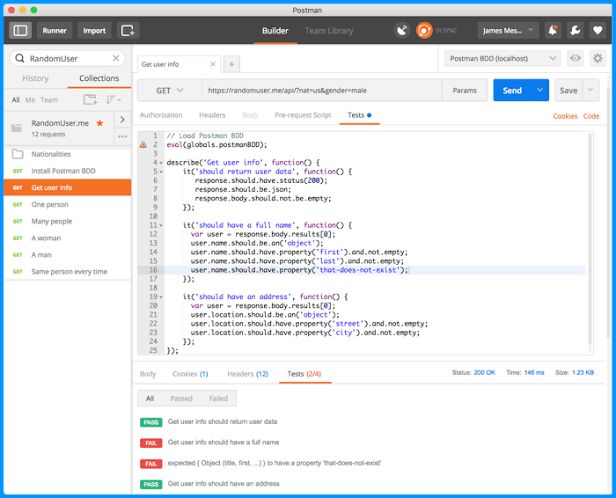Expand the Send button dropdown arrow
Screen dimensions: 616x498
(540, 90)
